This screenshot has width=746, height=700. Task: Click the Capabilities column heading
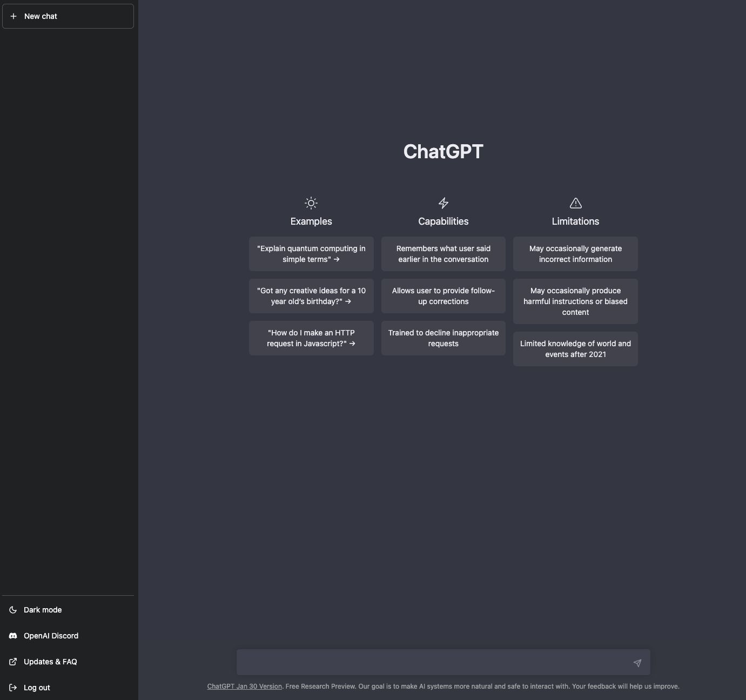(x=443, y=221)
